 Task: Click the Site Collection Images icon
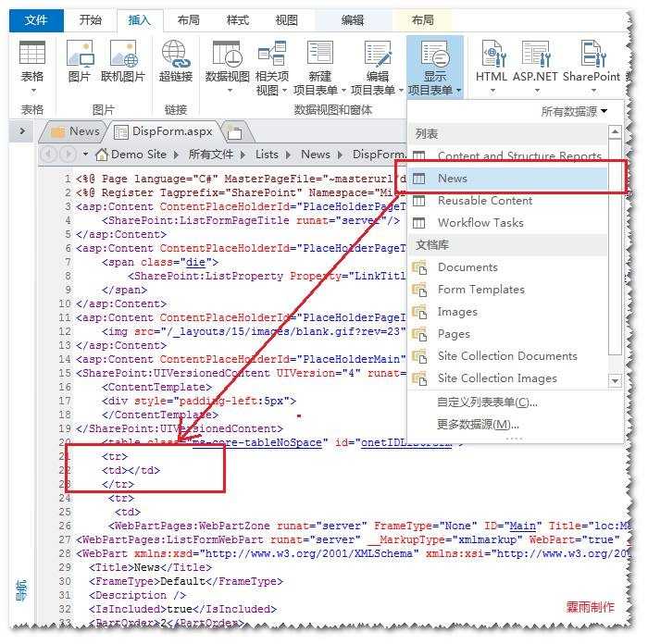point(419,378)
